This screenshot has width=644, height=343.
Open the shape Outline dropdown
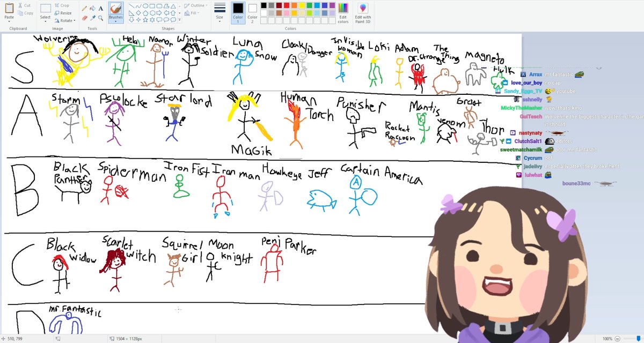[x=196, y=5]
